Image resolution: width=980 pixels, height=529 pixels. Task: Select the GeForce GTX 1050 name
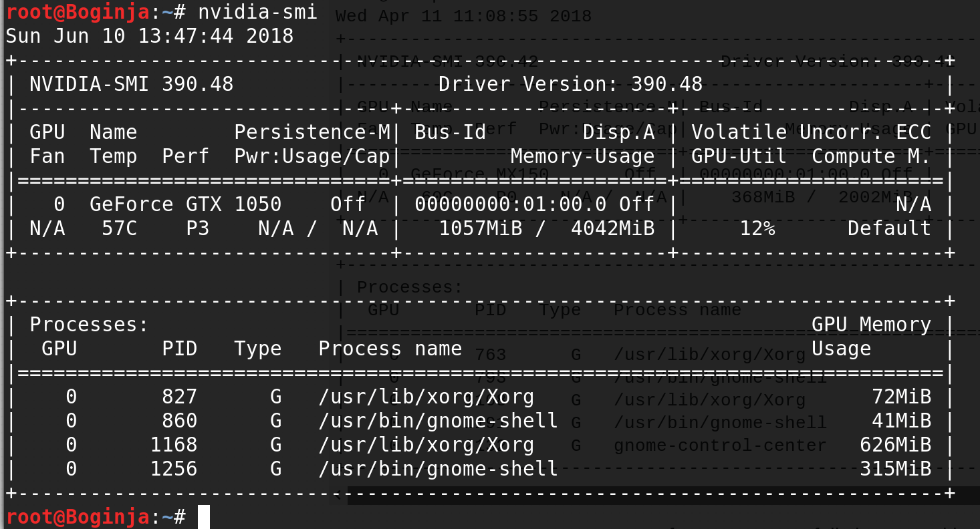coord(186,204)
